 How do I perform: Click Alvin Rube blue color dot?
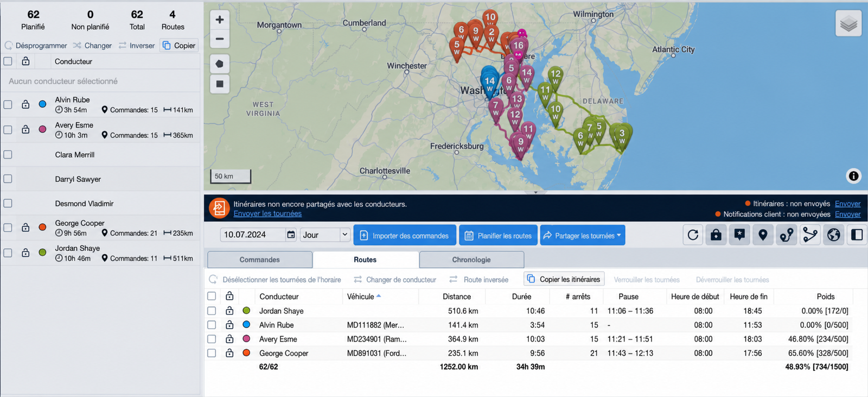point(42,104)
